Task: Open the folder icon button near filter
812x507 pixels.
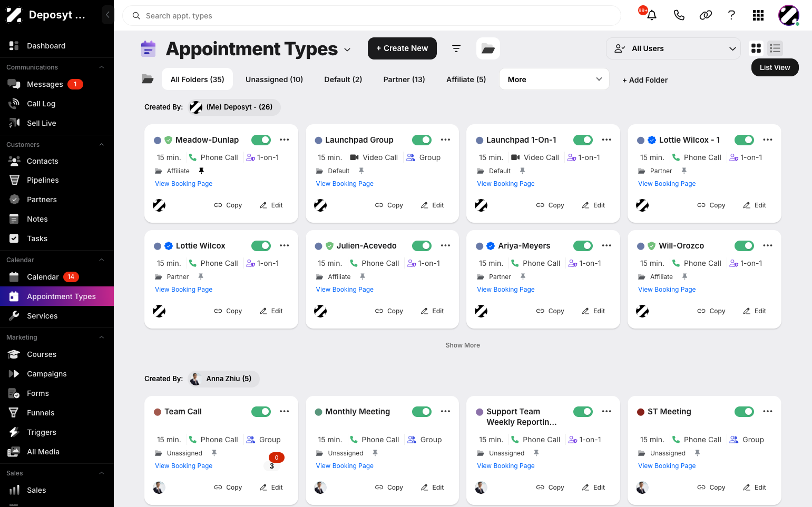Action: coord(488,48)
